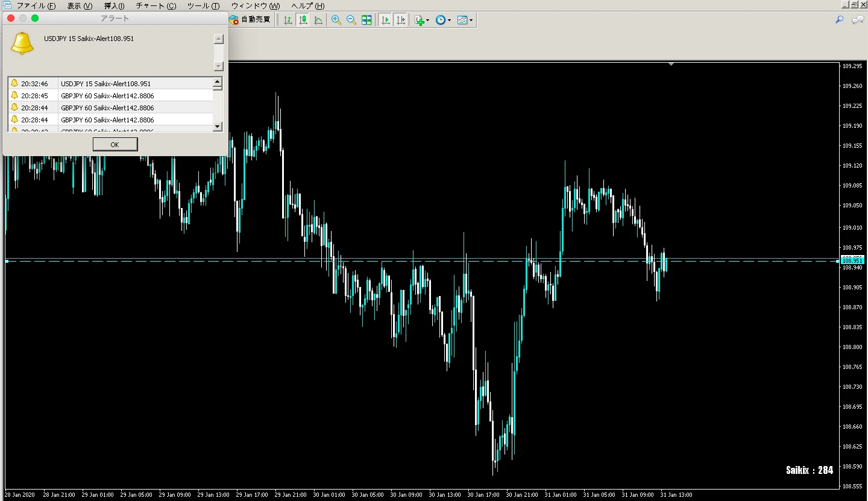
Task: Click the alert list scroll down arrow
Action: (x=218, y=127)
